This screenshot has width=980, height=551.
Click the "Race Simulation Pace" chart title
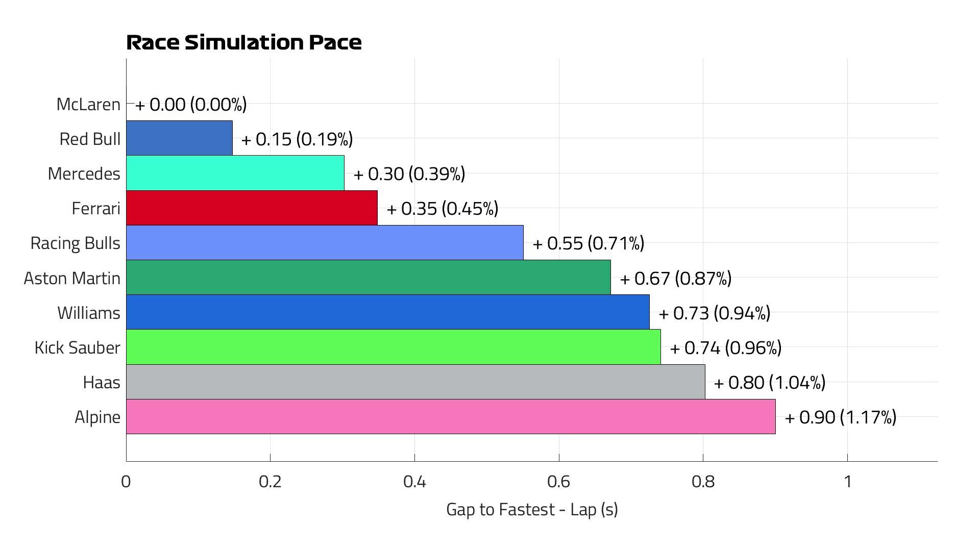click(244, 42)
